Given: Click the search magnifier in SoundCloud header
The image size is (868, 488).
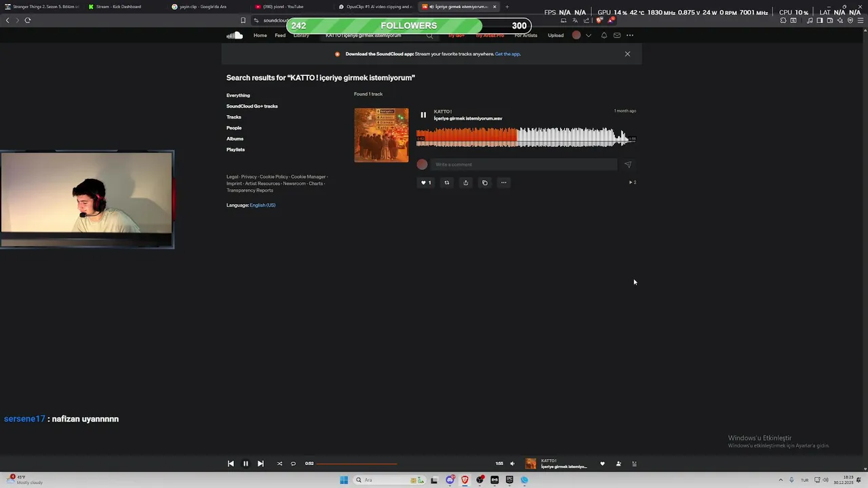Looking at the screenshot, I should (430, 35).
